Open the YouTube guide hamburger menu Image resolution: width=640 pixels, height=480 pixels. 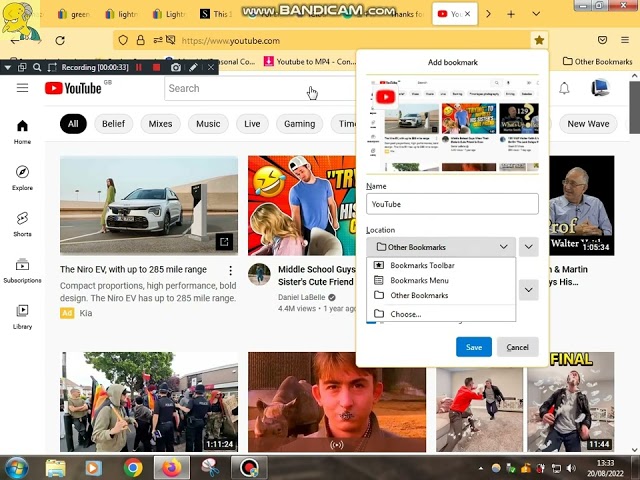22,88
